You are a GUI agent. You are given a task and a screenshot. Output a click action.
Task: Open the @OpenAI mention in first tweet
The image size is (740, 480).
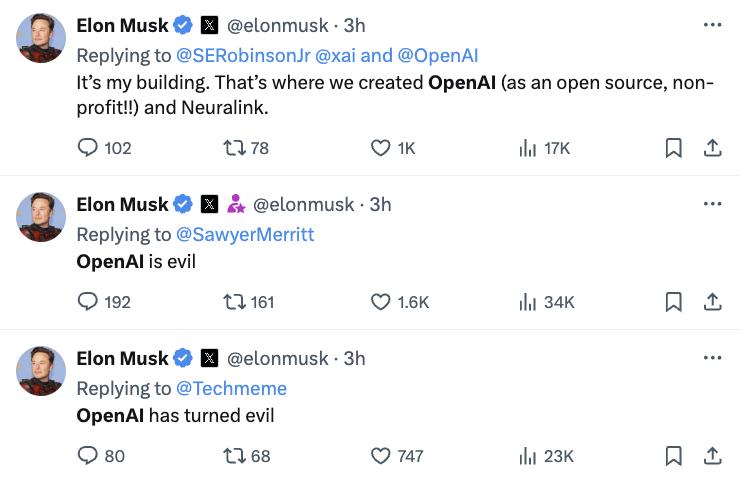click(x=437, y=56)
